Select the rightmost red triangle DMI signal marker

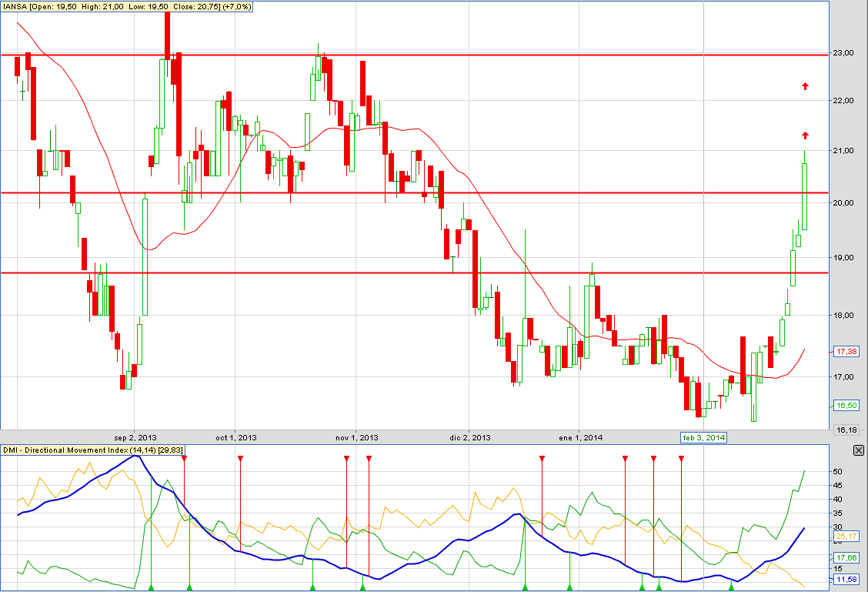tap(682, 458)
